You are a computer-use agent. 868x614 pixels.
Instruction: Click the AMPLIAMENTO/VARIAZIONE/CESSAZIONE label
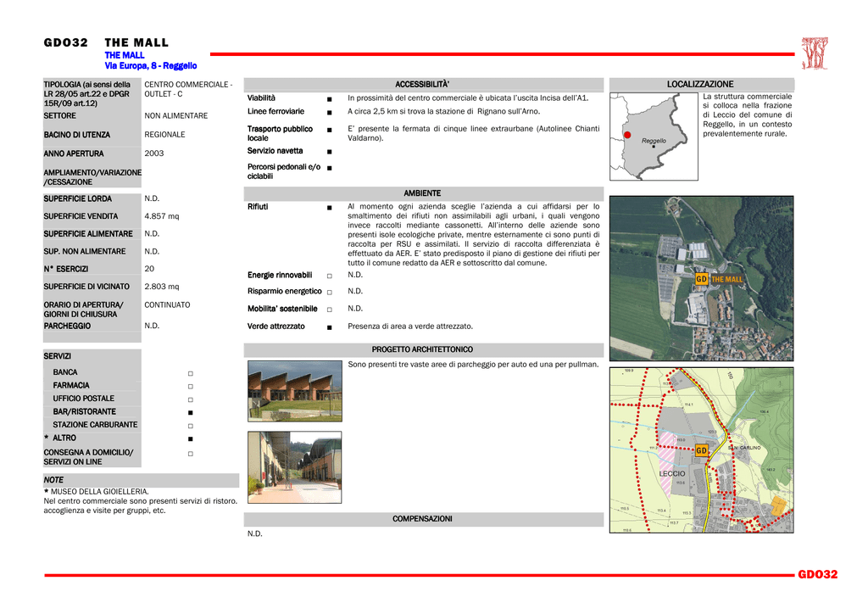click(92, 177)
